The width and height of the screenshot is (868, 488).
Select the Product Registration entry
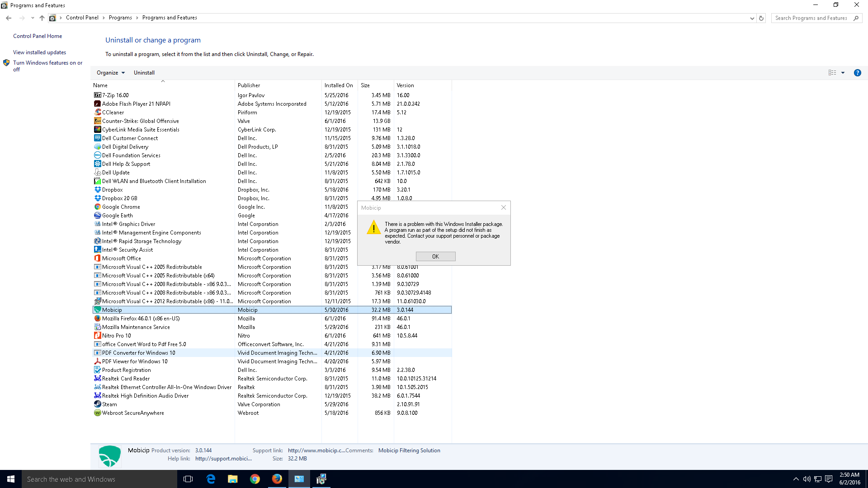click(x=272, y=370)
